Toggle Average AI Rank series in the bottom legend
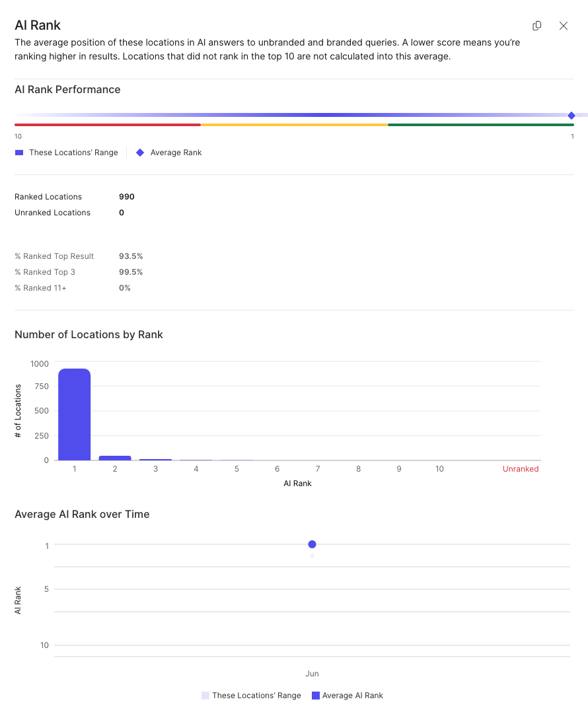 coord(348,696)
